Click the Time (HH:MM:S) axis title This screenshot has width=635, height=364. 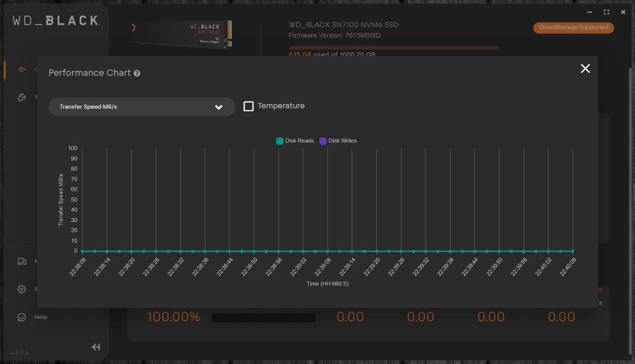point(327,284)
